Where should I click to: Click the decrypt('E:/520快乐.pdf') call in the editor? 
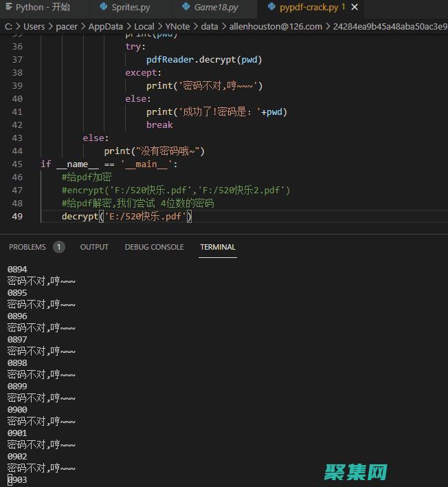(x=126, y=217)
